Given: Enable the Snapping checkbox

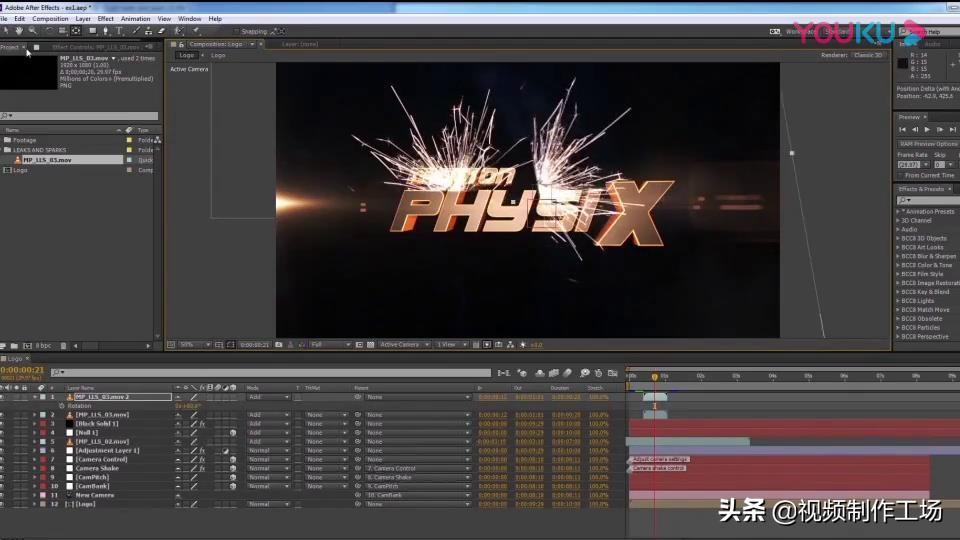Looking at the screenshot, I should 236,31.
